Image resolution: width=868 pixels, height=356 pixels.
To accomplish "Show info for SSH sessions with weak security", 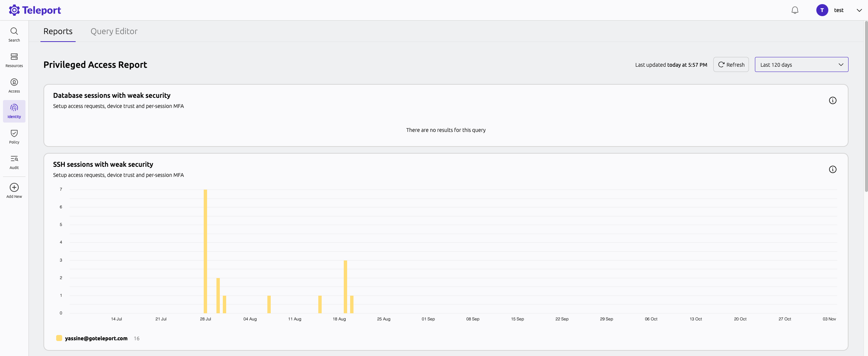I will pyautogui.click(x=833, y=169).
